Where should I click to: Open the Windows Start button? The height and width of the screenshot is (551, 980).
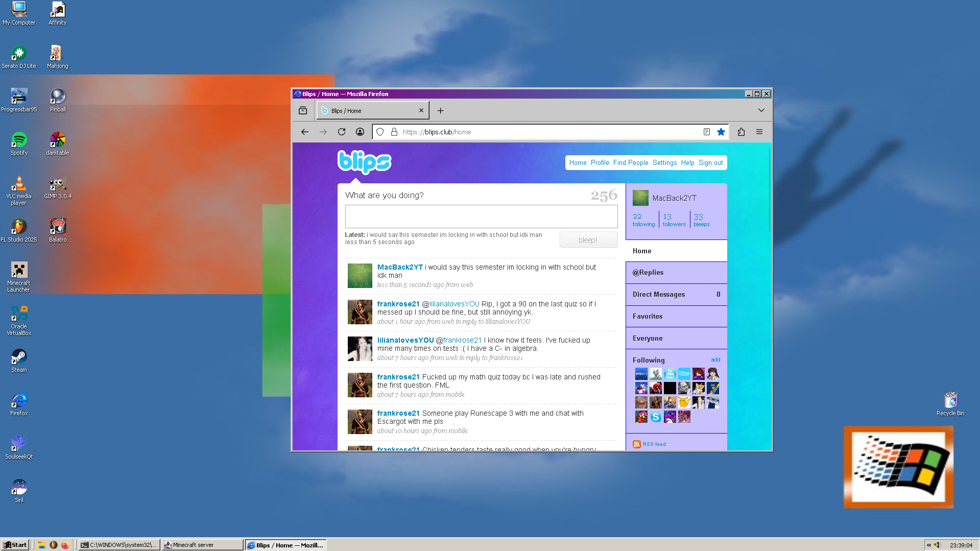point(15,545)
